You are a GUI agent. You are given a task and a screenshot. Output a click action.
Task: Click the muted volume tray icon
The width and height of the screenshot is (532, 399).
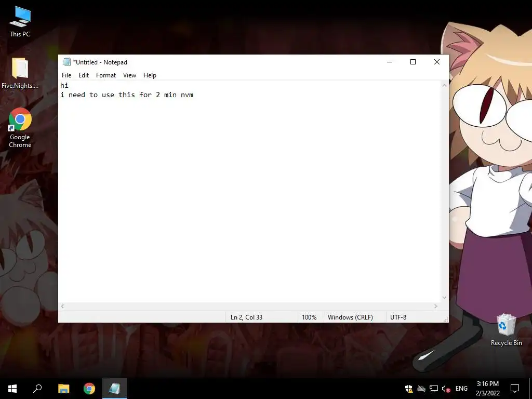[446, 389]
